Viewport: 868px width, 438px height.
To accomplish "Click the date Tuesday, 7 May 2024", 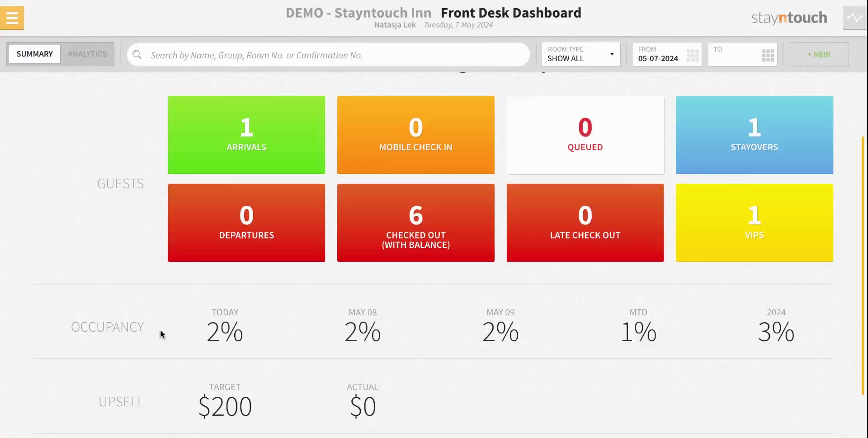I will pos(458,25).
